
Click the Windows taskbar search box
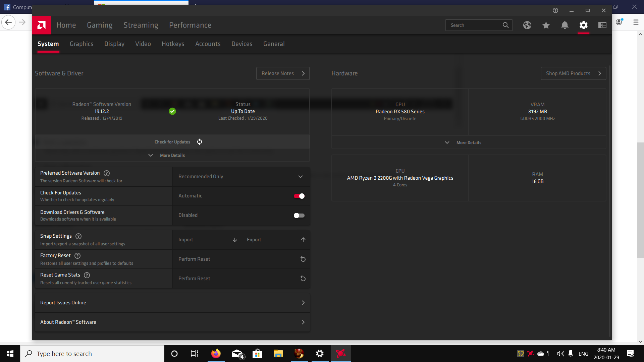coord(92,354)
